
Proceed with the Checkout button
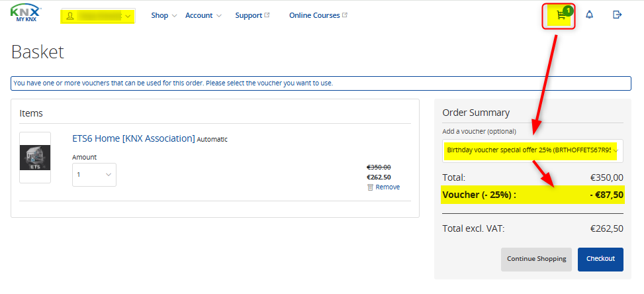pyautogui.click(x=600, y=259)
